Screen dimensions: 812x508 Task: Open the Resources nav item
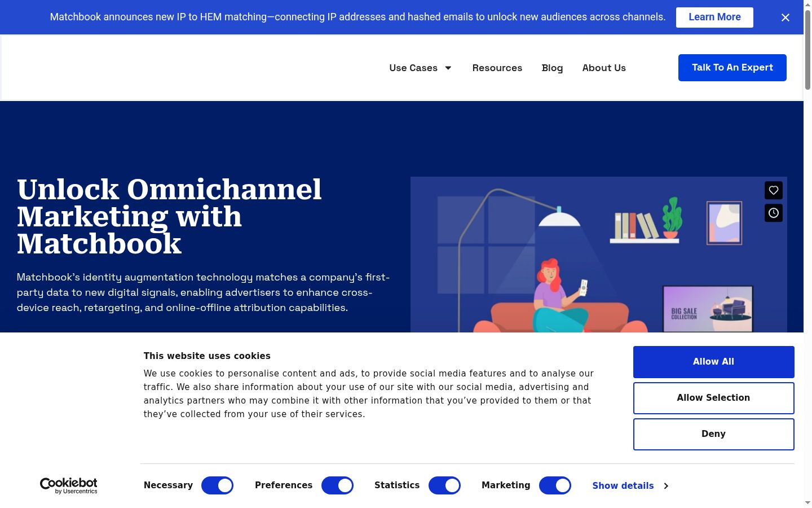497,68
